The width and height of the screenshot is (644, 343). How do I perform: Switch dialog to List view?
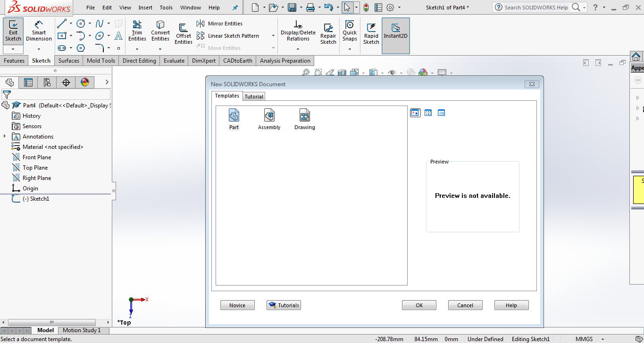tap(428, 113)
